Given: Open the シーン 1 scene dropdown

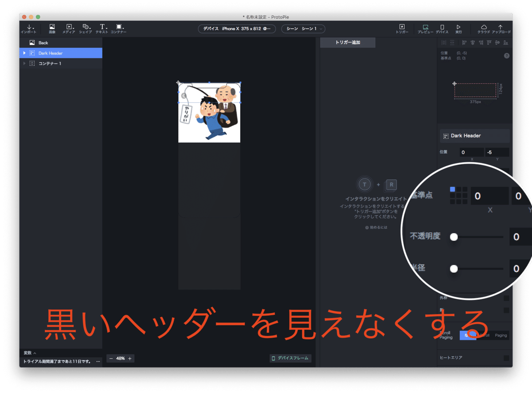Looking at the screenshot, I should coord(303,29).
